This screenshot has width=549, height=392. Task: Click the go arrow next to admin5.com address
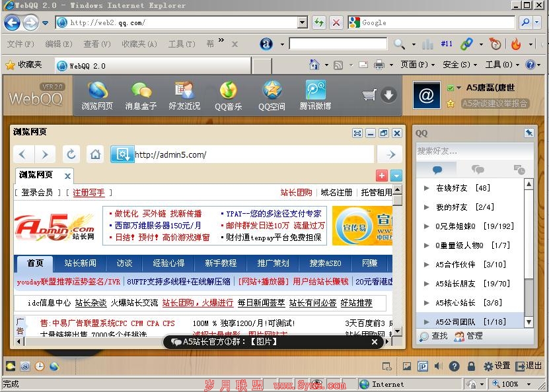tap(390, 154)
